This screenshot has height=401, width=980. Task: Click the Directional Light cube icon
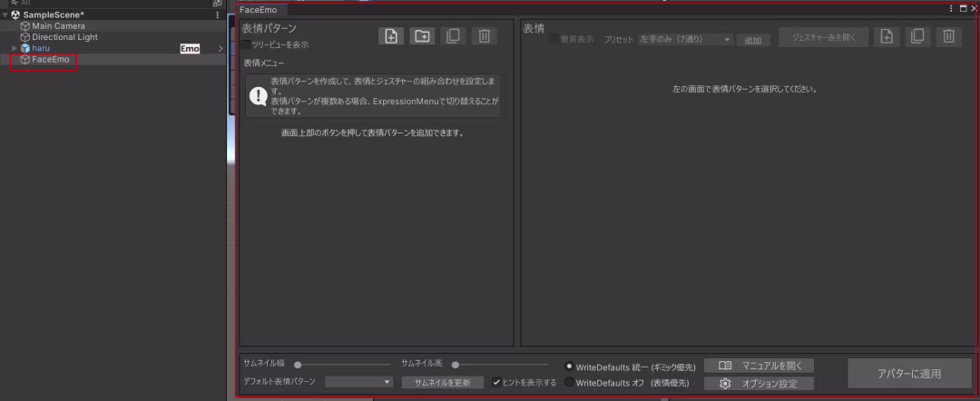pyautogui.click(x=25, y=37)
